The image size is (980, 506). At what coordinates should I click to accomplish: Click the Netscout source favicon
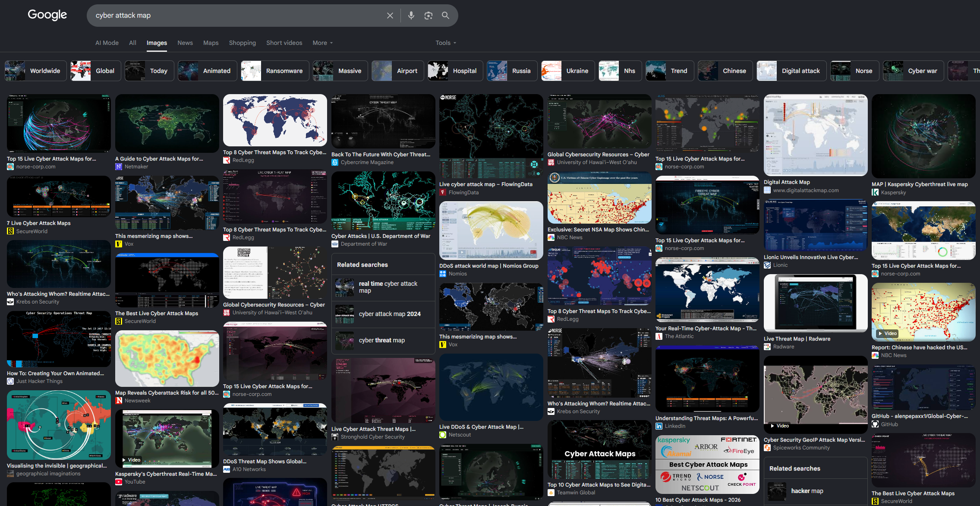pos(443,435)
